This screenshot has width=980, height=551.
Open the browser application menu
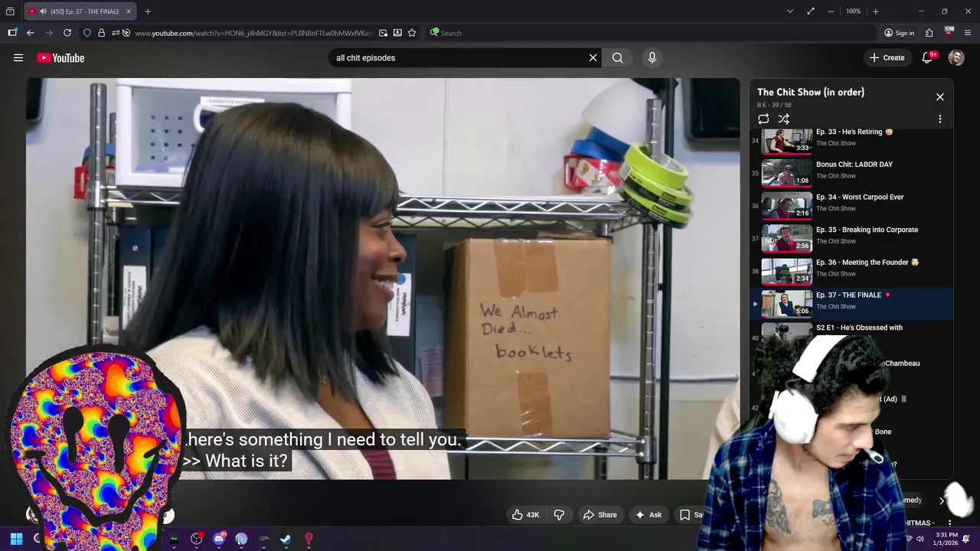[968, 33]
